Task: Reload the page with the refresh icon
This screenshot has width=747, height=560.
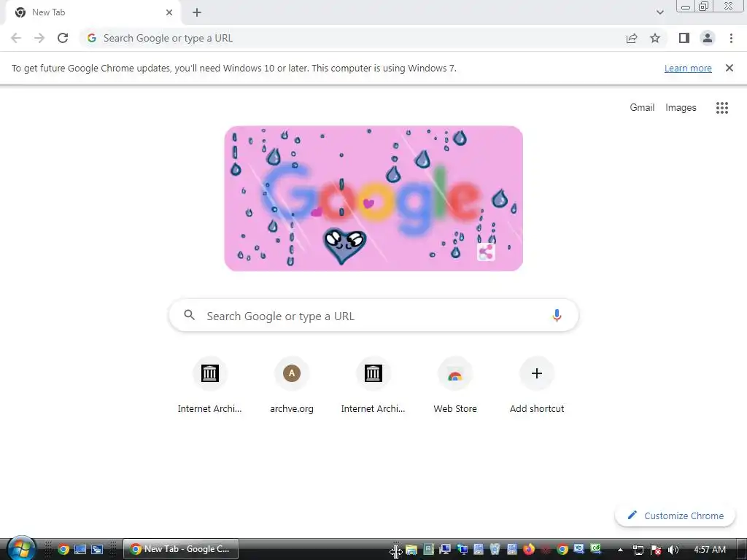Action: tap(63, 38)
